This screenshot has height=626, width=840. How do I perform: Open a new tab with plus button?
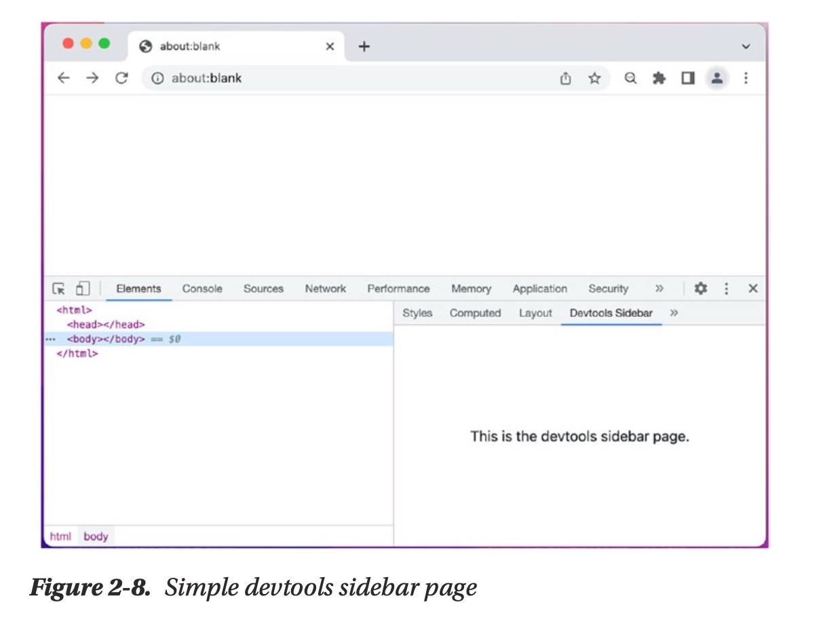[364, 46]
